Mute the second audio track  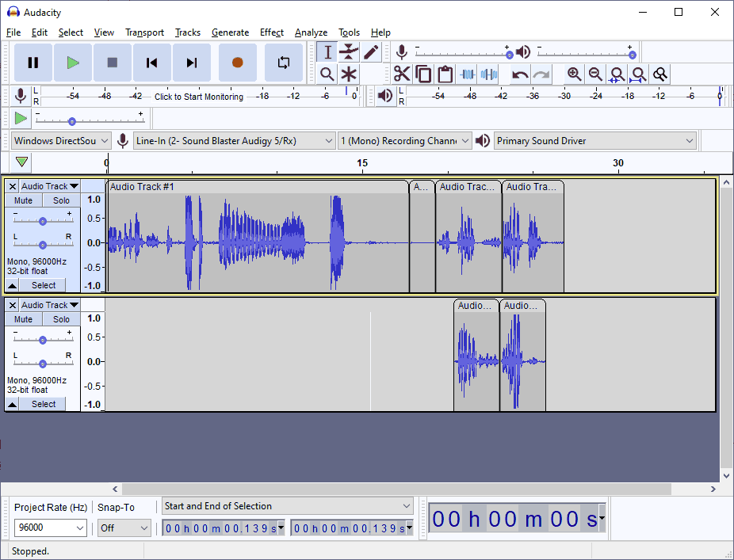pos(24,319)
